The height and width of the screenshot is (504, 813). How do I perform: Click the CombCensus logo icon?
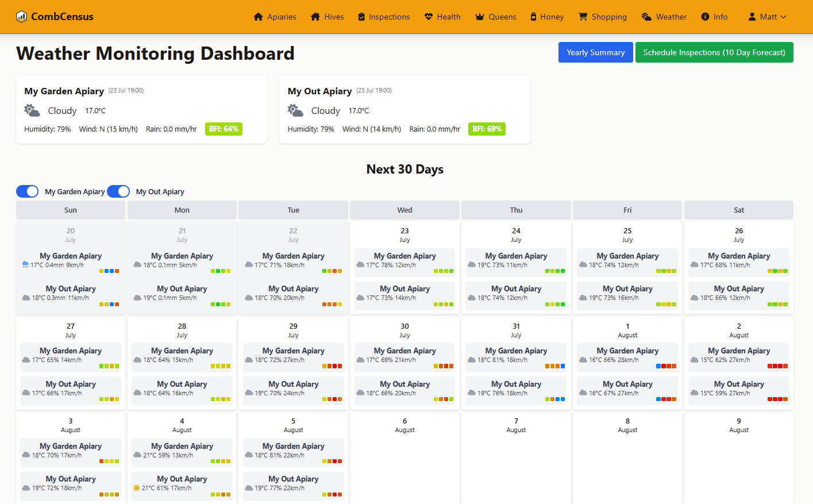pos(21,17)
